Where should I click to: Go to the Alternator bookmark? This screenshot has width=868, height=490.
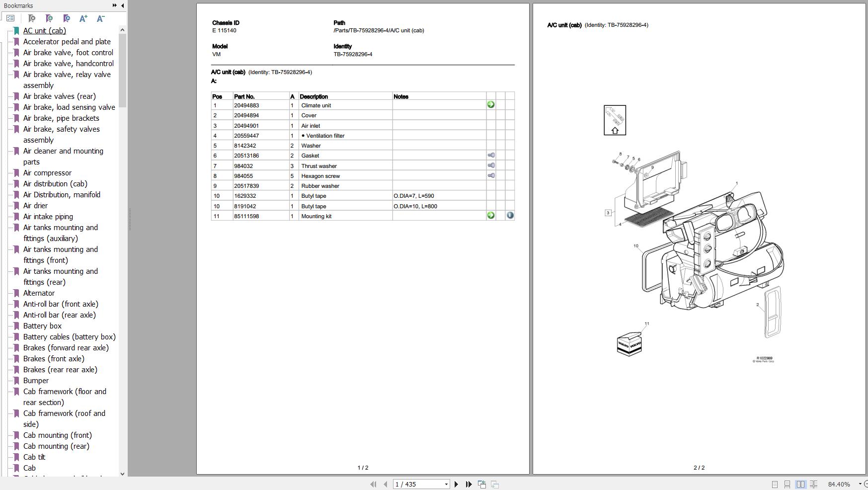coord(39,293)
